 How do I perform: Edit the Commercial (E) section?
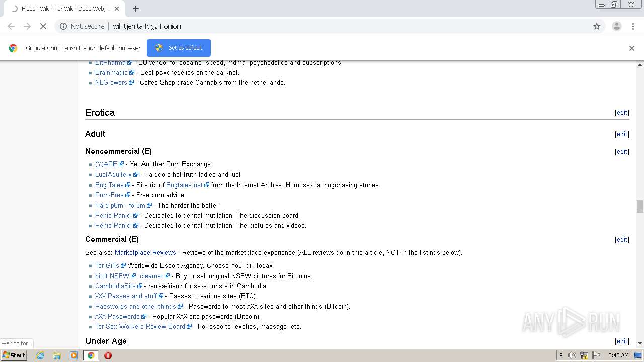[x=622, y=240]
